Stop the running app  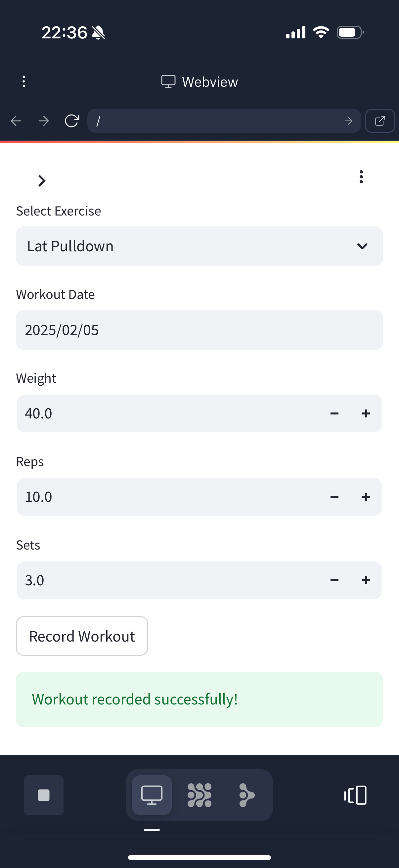coord(43,795)
